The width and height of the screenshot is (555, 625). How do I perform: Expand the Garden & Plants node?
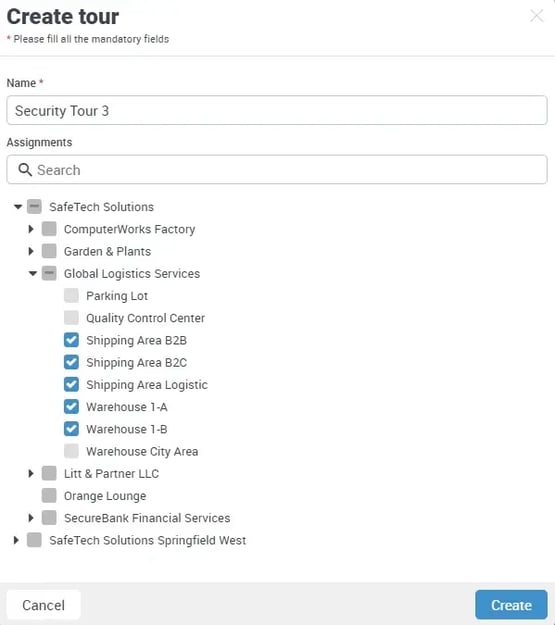point(31,251)
